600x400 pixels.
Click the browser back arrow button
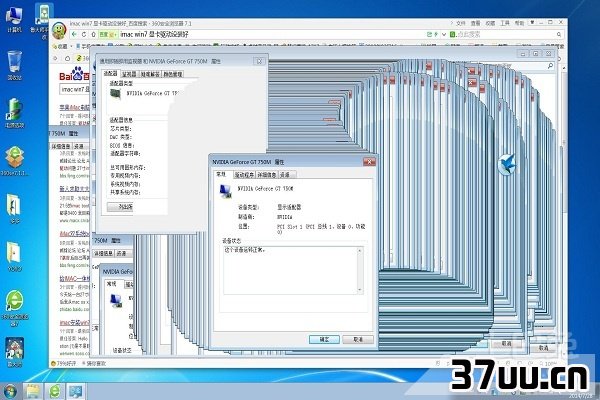pyautogui.click(x=75, y=34)
